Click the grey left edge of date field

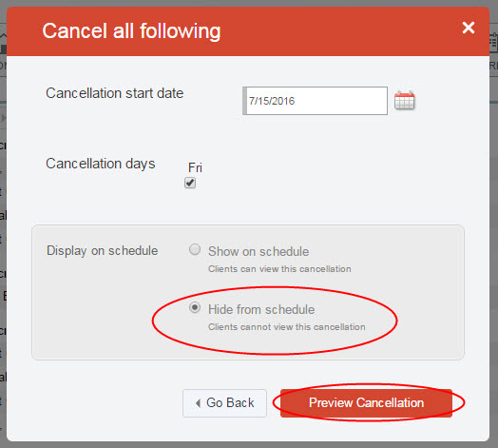244,101
